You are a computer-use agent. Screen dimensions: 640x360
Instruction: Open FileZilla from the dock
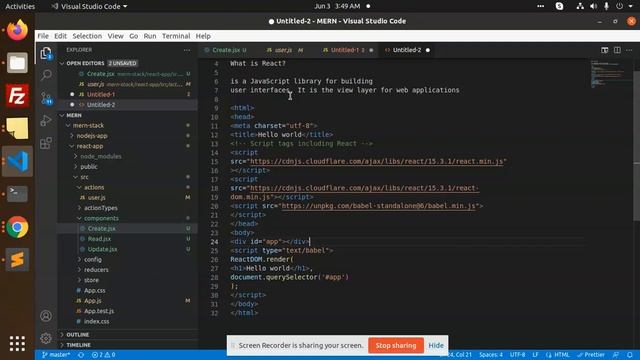tap(17, 96)
